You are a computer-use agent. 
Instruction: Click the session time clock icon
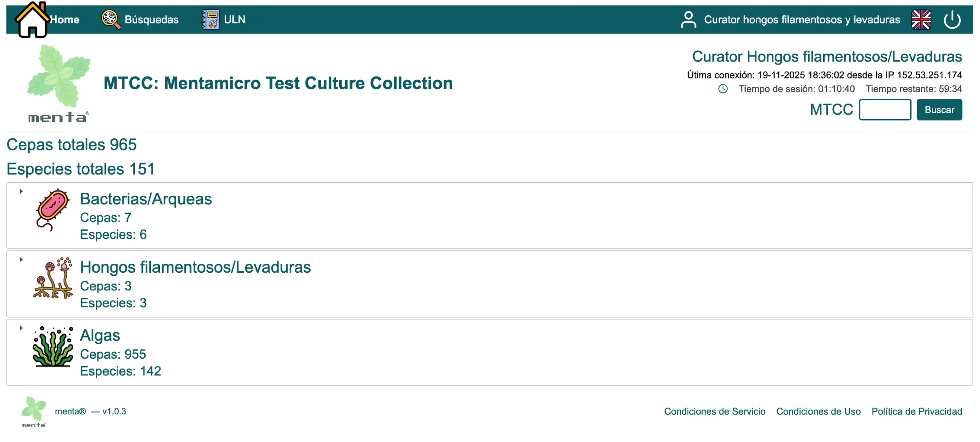tap(723, 89)
